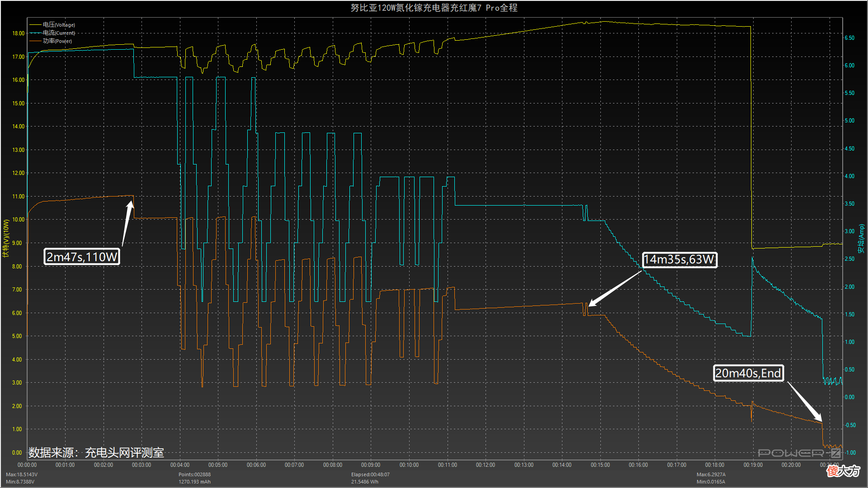The height and width of the screenshot is (488, 868).
Task: Click the 00:07:00 time axis label
Action: point(294,465)
